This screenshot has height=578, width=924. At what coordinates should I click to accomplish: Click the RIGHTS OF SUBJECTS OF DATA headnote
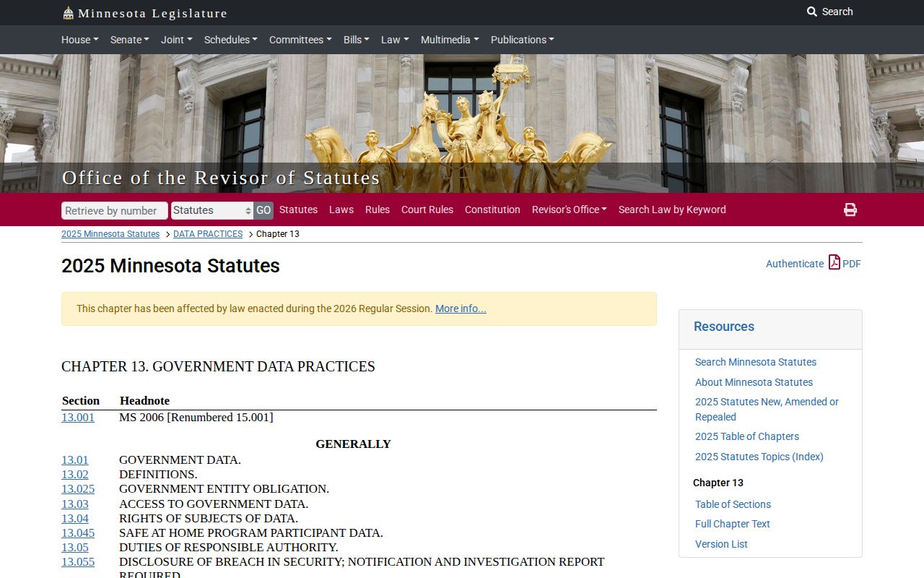point(209,518)
